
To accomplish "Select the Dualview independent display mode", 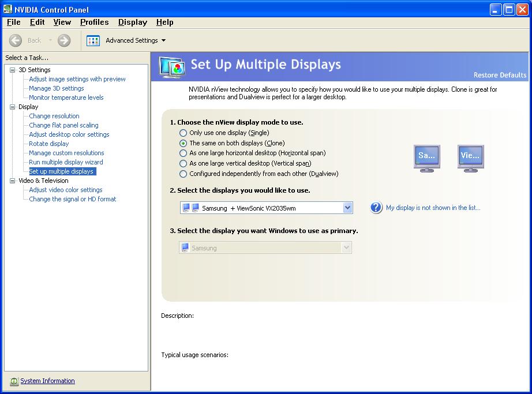I will (x=183, y=174).
